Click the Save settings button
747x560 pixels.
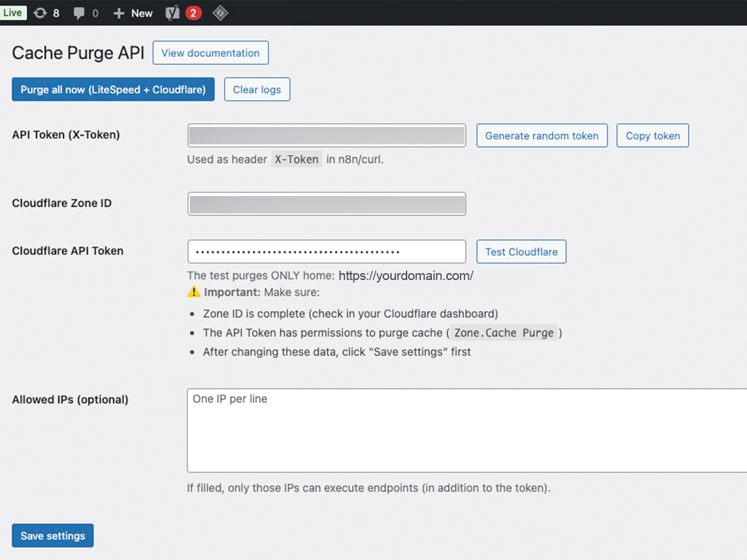click(53, 536)
